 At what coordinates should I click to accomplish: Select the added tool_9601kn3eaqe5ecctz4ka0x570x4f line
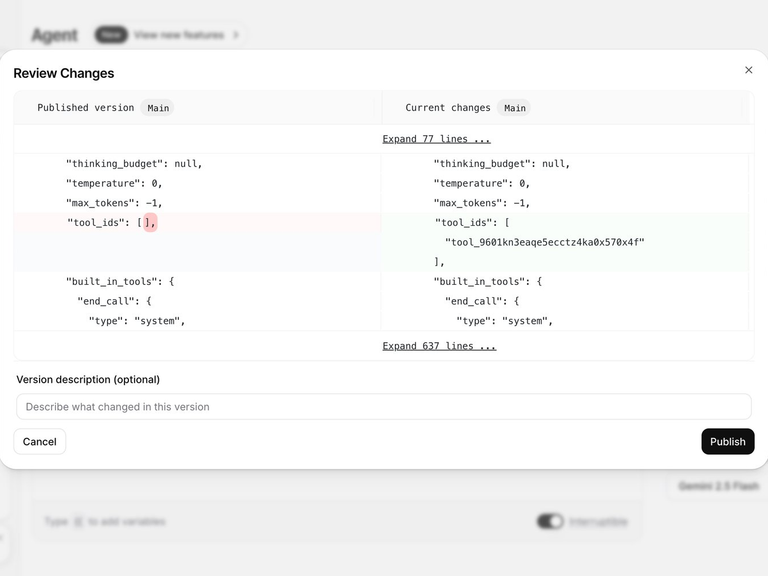pos(545,242)
